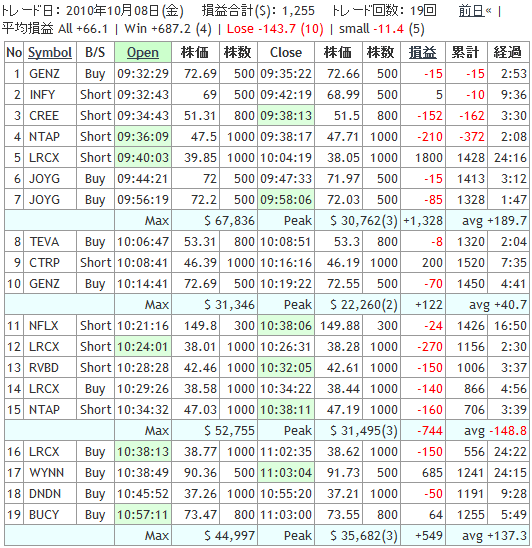Click the -744 subtotal value
This screenshot has height=548, width=532.
click(x=430, y=430)
